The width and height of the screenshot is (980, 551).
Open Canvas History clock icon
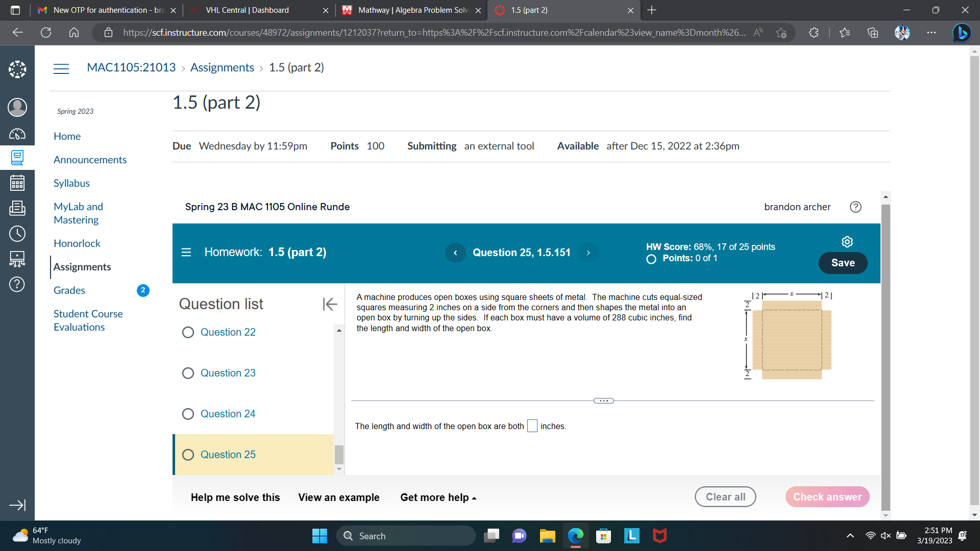click(x=17, y=234)
